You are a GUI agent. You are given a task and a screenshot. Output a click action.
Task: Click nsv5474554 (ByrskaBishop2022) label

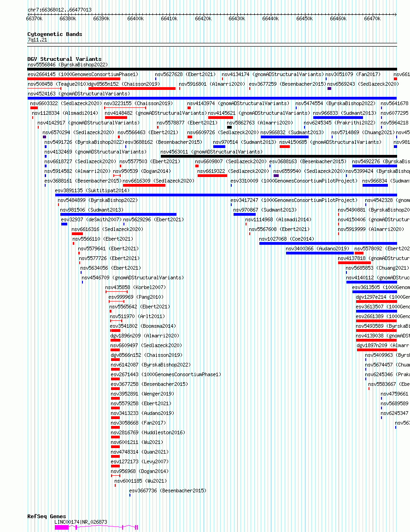[x=335, y=103]
